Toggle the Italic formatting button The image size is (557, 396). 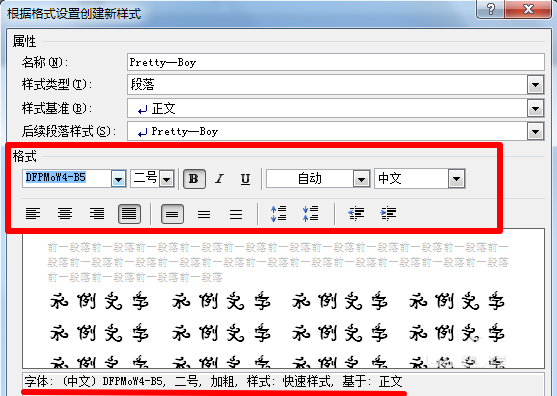(x=220, y=178)
